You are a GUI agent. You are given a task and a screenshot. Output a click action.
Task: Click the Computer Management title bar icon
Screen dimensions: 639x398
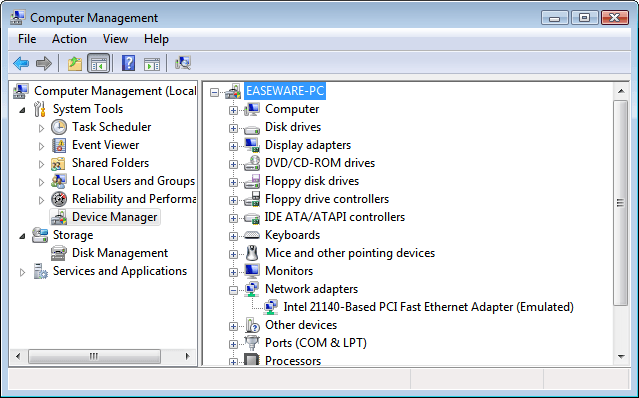point(18,18)
